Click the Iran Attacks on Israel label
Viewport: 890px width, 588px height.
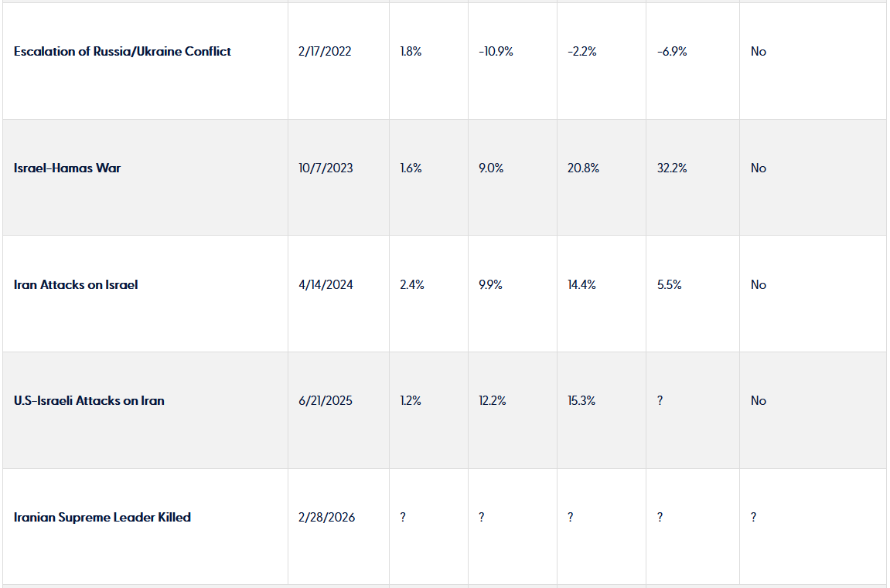click(76, 284)
